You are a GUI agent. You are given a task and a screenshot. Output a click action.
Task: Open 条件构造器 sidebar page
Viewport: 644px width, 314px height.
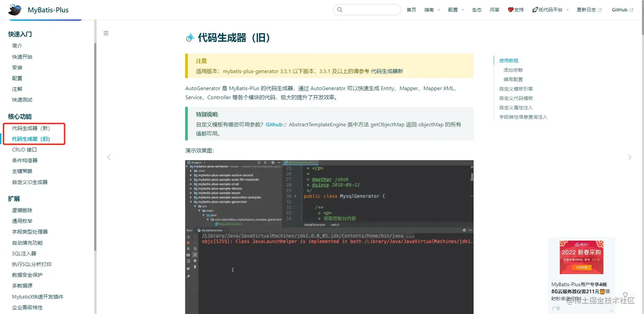pyautogui.click(x=25, y=160)
